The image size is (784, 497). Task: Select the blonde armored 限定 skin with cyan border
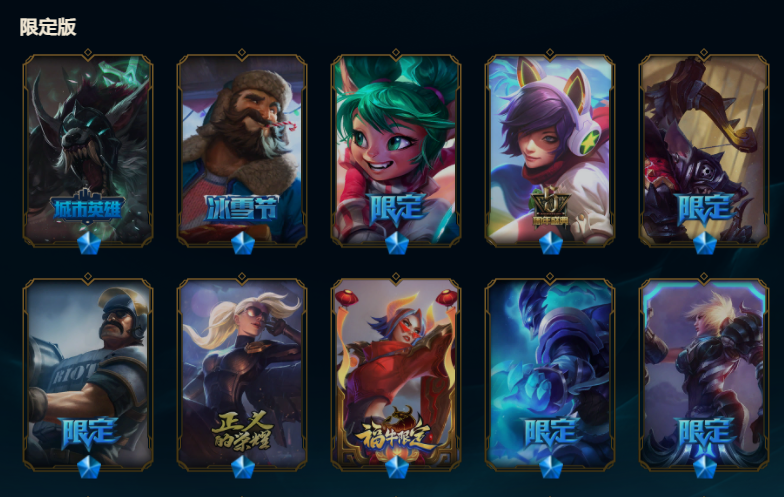[x=704, y=374]
